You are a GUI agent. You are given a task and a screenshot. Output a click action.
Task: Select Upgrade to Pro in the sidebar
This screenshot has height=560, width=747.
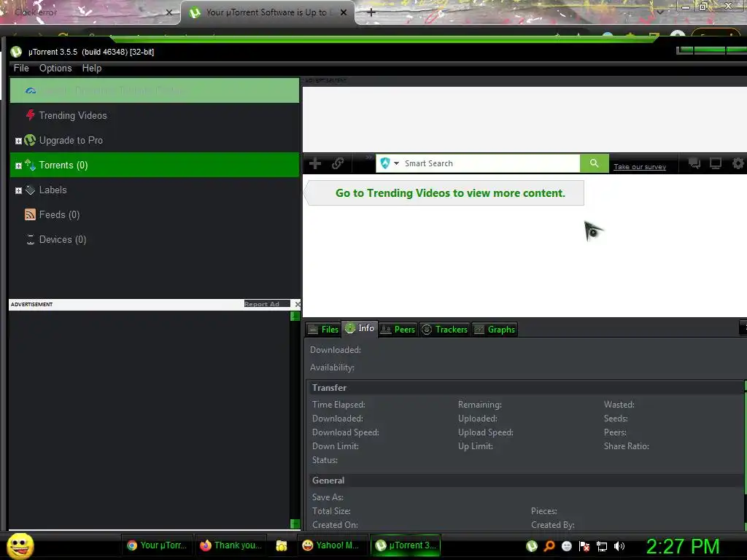point(155,140)
